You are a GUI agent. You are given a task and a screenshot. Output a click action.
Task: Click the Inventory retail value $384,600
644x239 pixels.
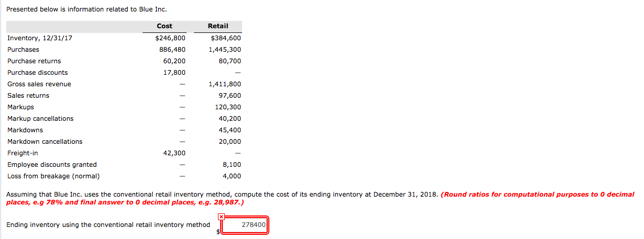pos(226,38)
